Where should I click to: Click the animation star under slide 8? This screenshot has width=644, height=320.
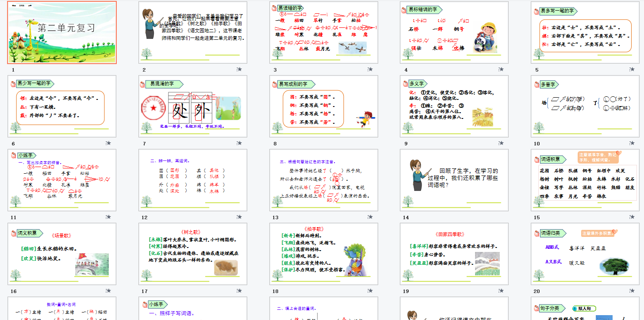tap(370, 143)
